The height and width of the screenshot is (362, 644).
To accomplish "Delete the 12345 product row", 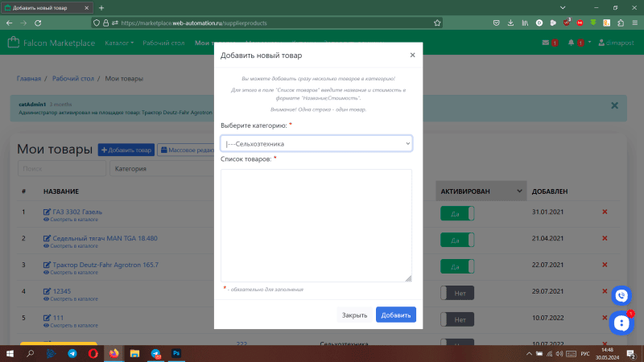I will tap(605, 291).
